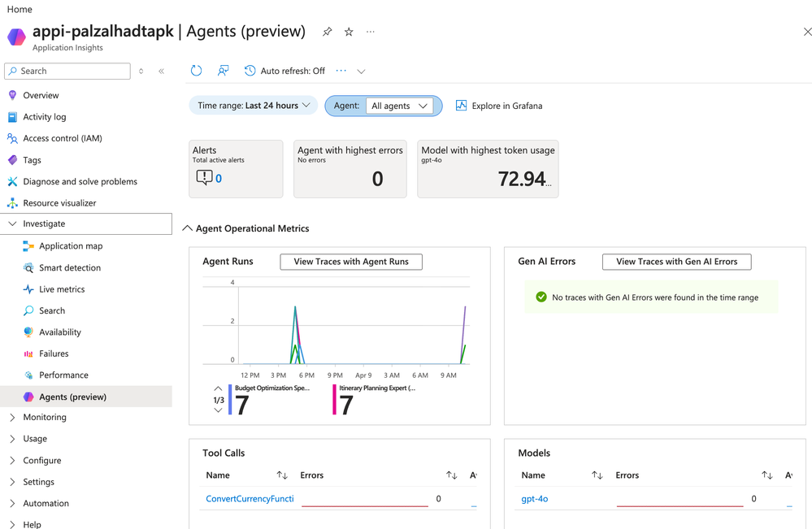Close the Agents (preview) blade
The height and width of the screenshot is (529, 812).
[807, 32]
